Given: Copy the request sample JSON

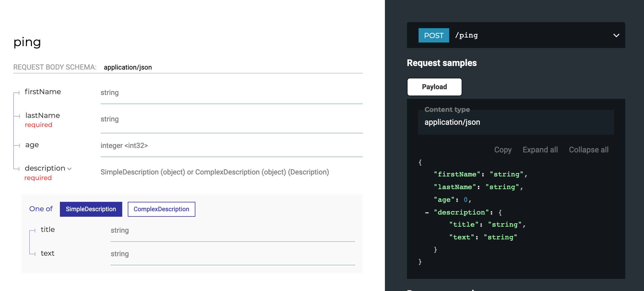Looking at the screenshot, I should [503, 149].
